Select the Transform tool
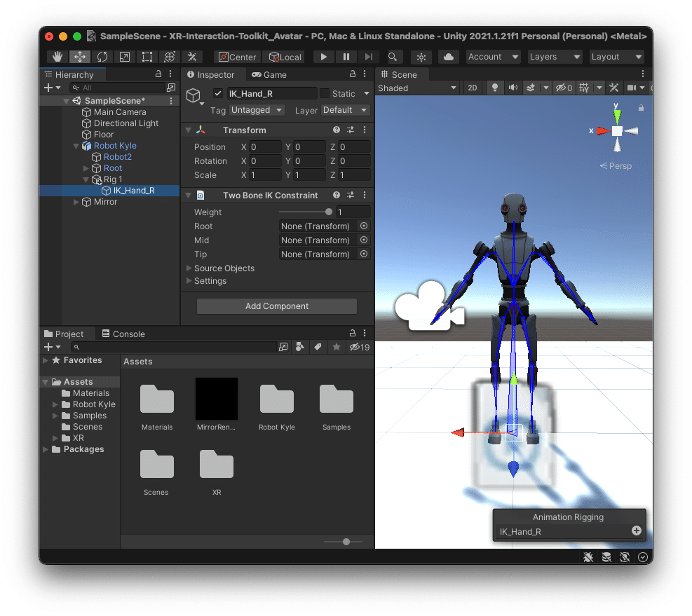Viewport: 692px width, 616px height. pyautogui.click(x=170, y=57)
